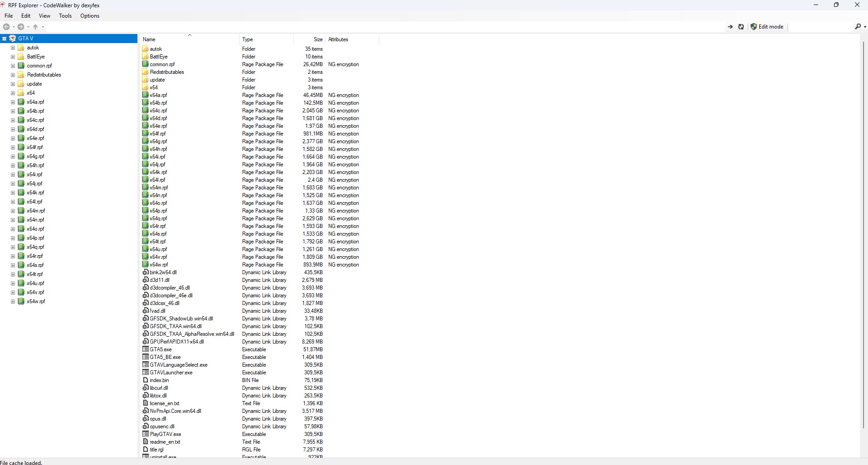Expand the update folder tree node
This screenshot has width=868, height=465.
(13, 84)
